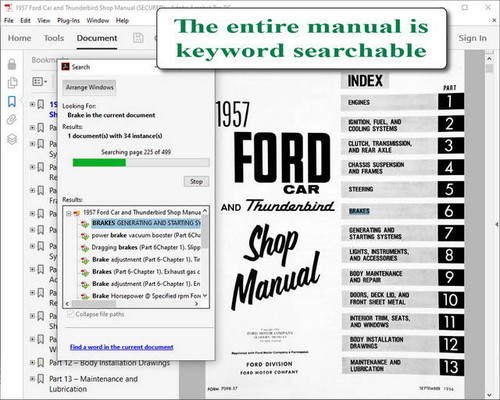This screenshot has height=400, width=500.
Task: Open the Edit menu
Action: 25,21
